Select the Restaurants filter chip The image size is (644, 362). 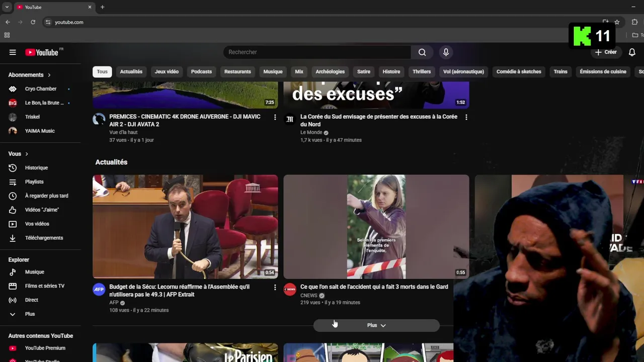tap(237, 71)
